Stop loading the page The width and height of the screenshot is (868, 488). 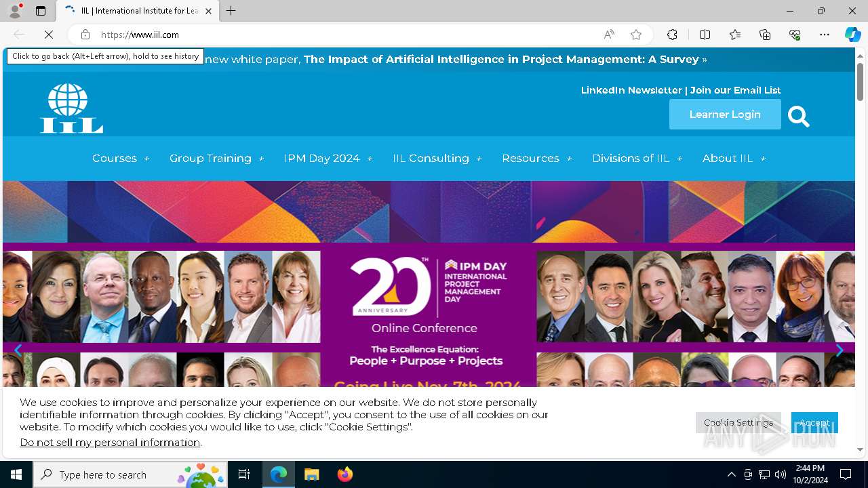[49, 35]
